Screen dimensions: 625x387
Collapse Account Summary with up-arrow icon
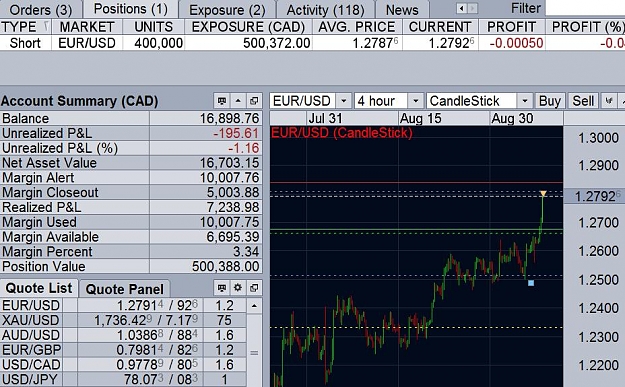click(x=238, y=101)
